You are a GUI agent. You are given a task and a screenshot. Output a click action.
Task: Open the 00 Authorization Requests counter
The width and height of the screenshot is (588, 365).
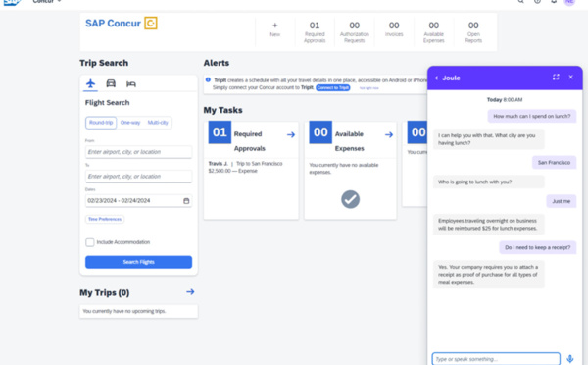tap(355, 31)
